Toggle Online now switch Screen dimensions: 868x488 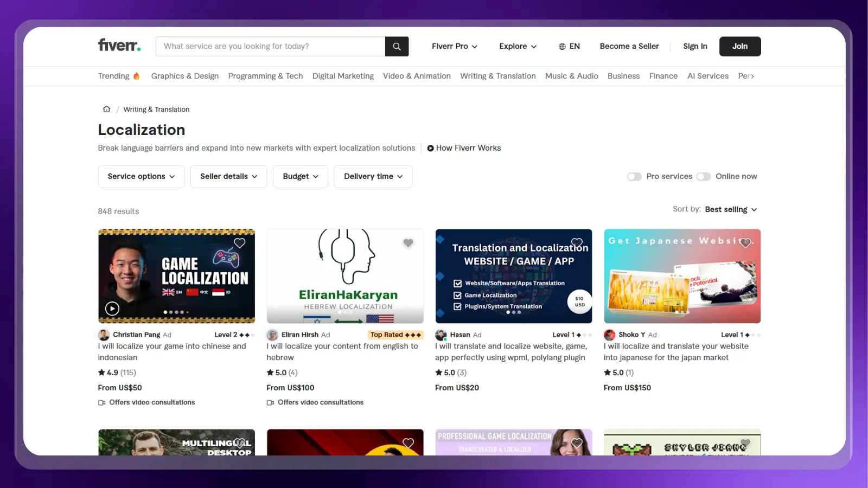(704, 177)
